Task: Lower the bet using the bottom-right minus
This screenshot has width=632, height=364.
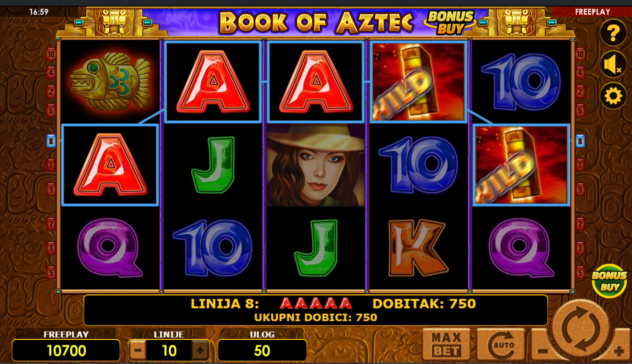Action: (x=542, y=350)
